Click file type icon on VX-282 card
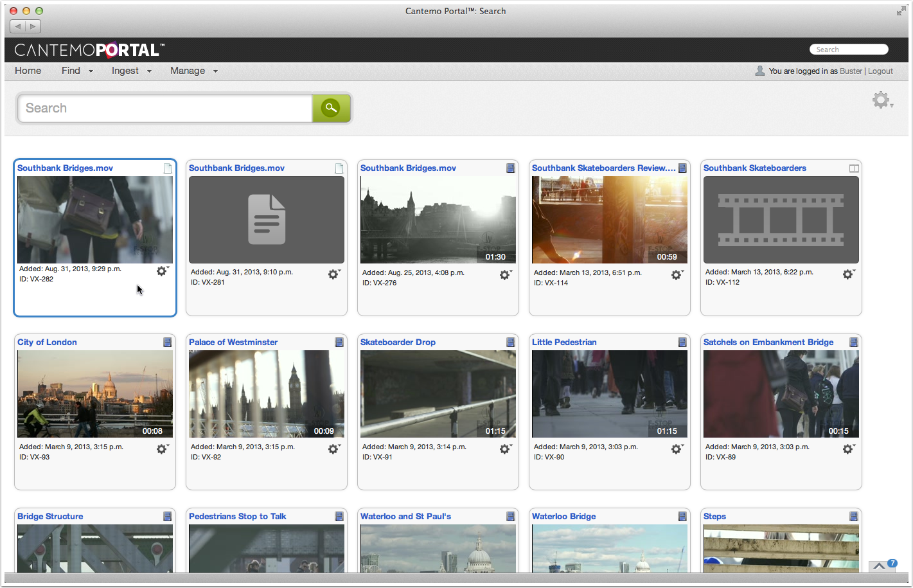The width and height of the screenshot is (913, 588). pyautogui.click(x=168, y=168)
